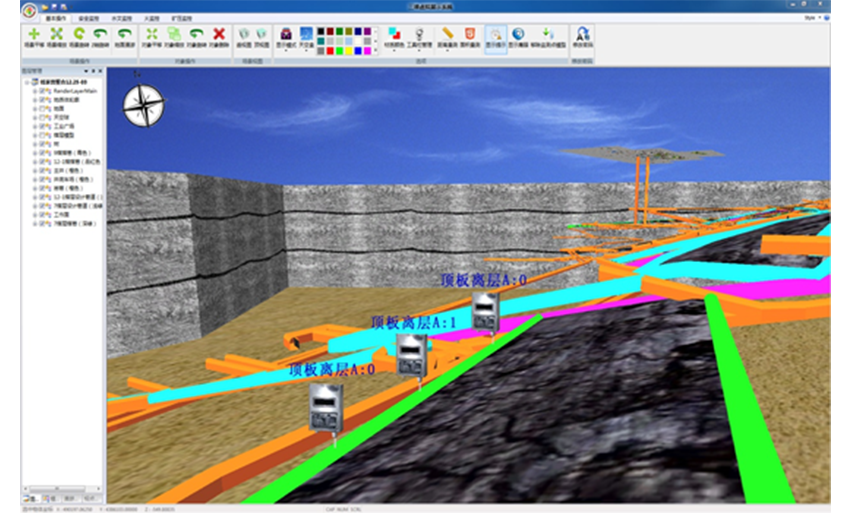Click the middle roof sensor device in scene
The width and height of the screenshot is (856, 514).
click(411, 355)
